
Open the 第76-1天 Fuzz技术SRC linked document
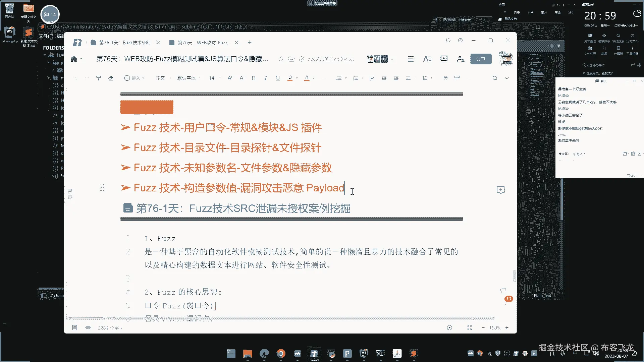pyautogui.click(x=243, y=208)
